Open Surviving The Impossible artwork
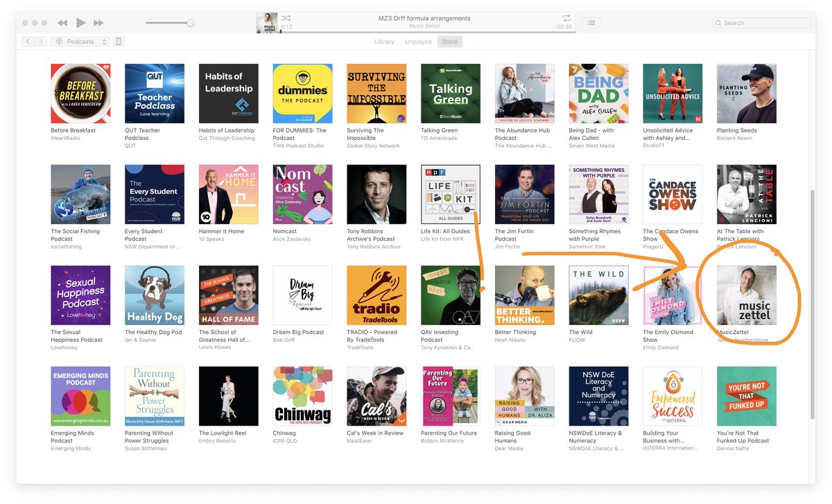This screenshot has height=504, width=832. [x=376, y=94]
